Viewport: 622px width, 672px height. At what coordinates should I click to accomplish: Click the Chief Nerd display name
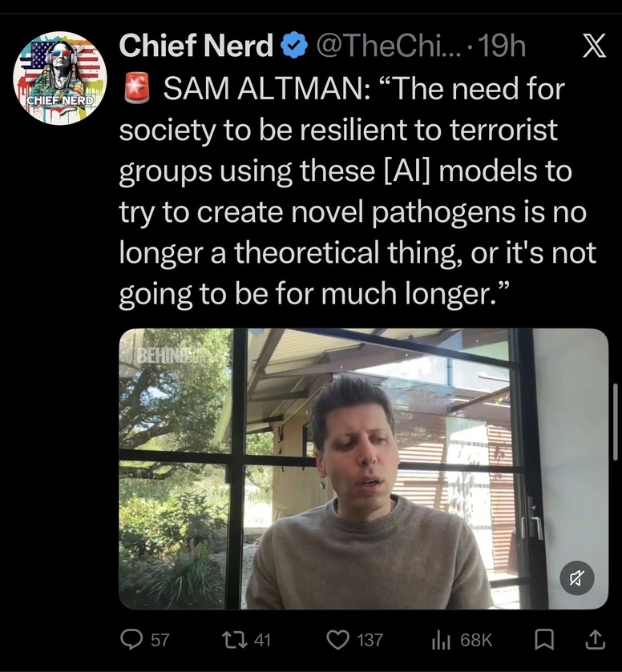[x=196, y=46]
